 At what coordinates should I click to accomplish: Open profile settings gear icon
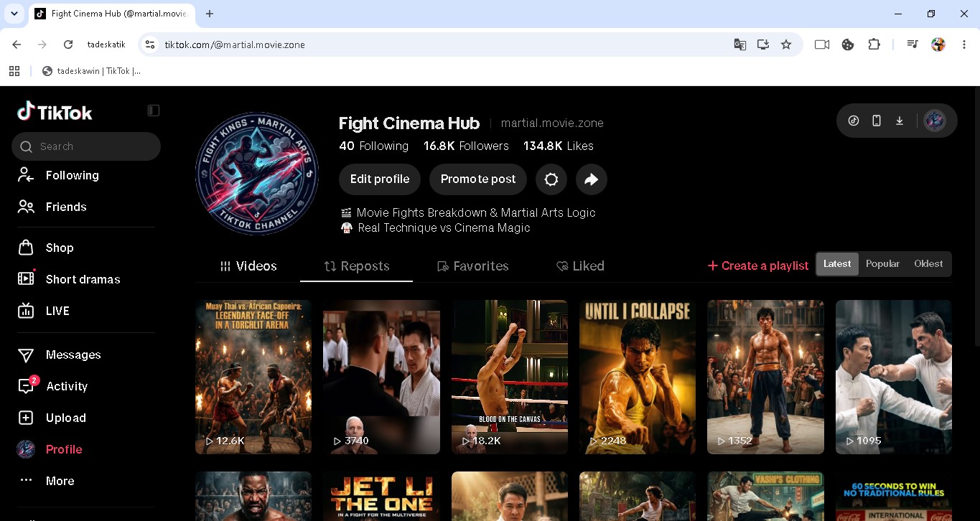coord(551,179)
